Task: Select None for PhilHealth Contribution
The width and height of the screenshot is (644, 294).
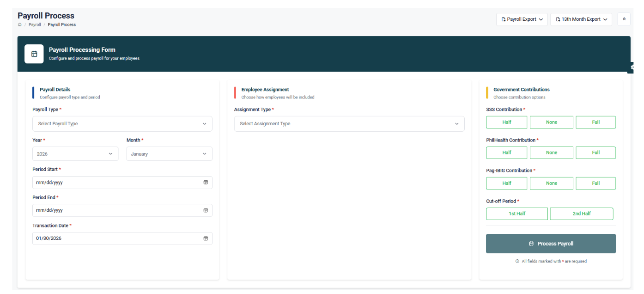Action: pos(551,153)
